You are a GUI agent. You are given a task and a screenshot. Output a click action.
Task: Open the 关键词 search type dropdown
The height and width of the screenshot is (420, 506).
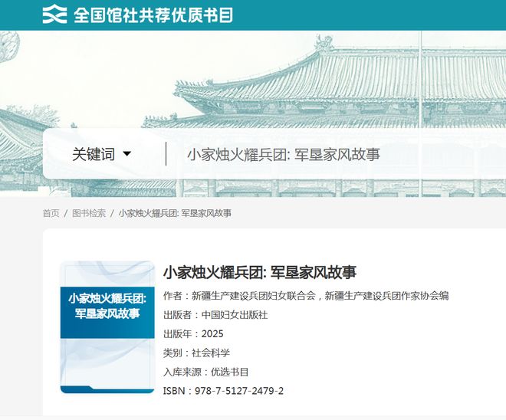click(94, 154)
